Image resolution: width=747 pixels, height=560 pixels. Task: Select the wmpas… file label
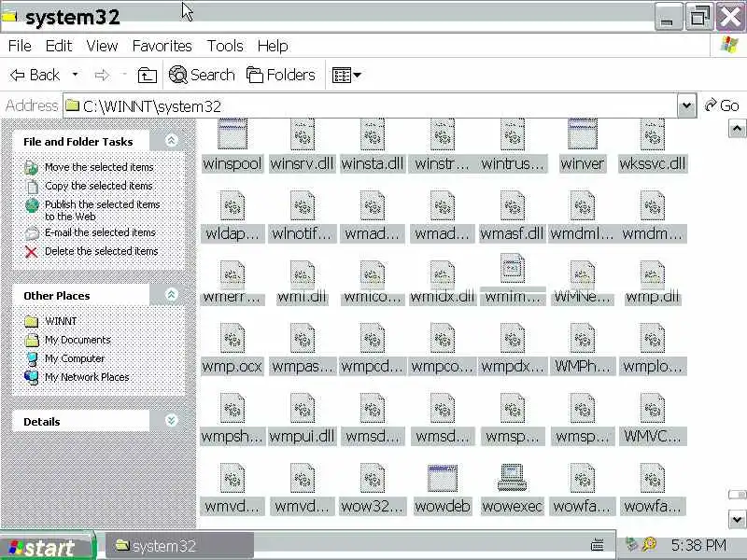click(303, 366)
